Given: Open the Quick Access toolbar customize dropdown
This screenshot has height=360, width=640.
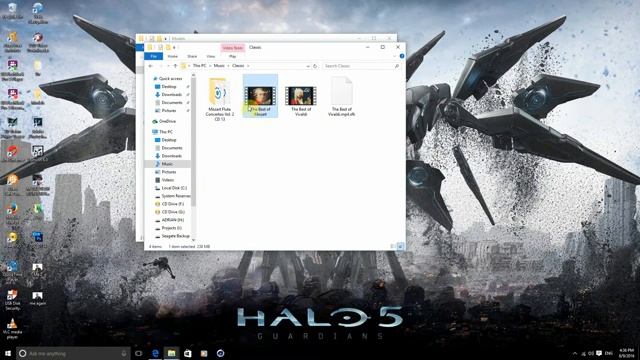Looking at the screenshot, I should pos(174,48).
